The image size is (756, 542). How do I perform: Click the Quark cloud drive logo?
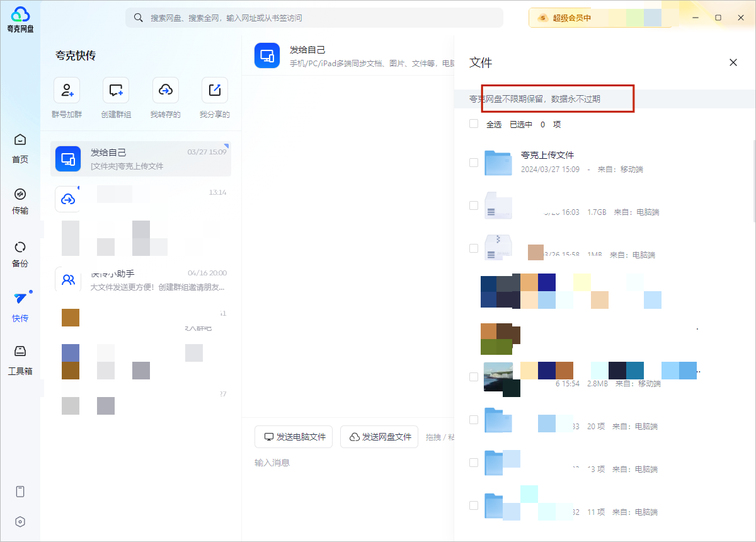coord(20,19)
